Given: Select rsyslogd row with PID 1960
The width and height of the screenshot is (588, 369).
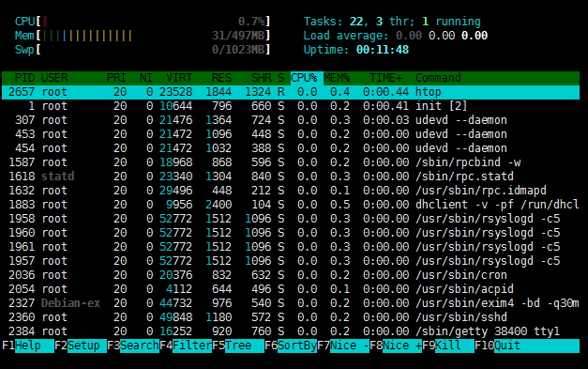Looking at the screenshot, I should coord(291,233).
